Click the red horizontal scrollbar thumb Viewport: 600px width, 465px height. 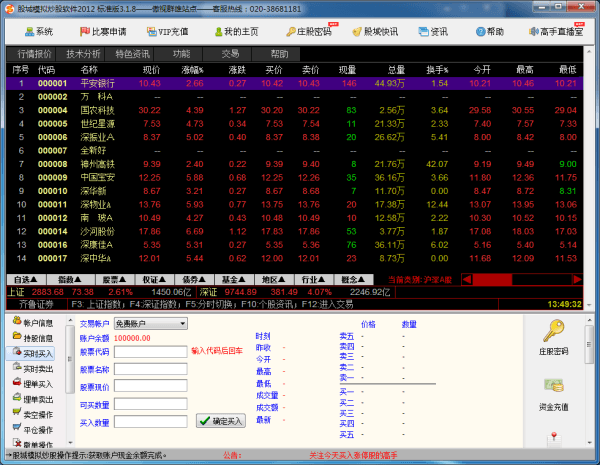tap(492, 280)
